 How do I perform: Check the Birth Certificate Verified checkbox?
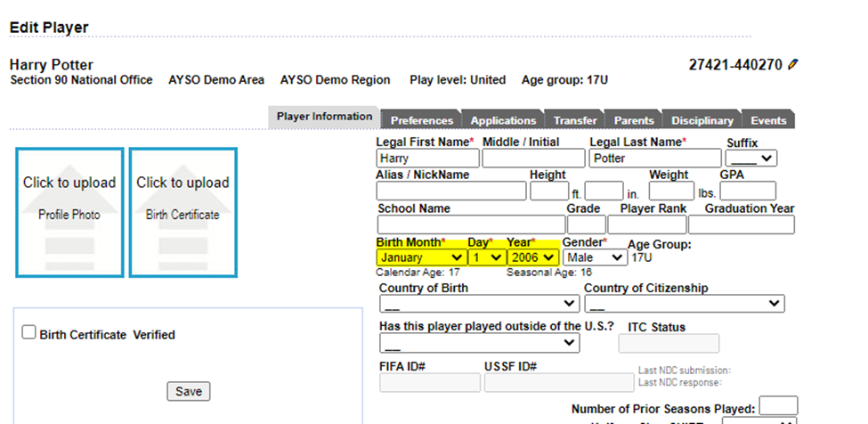[29, 332]
